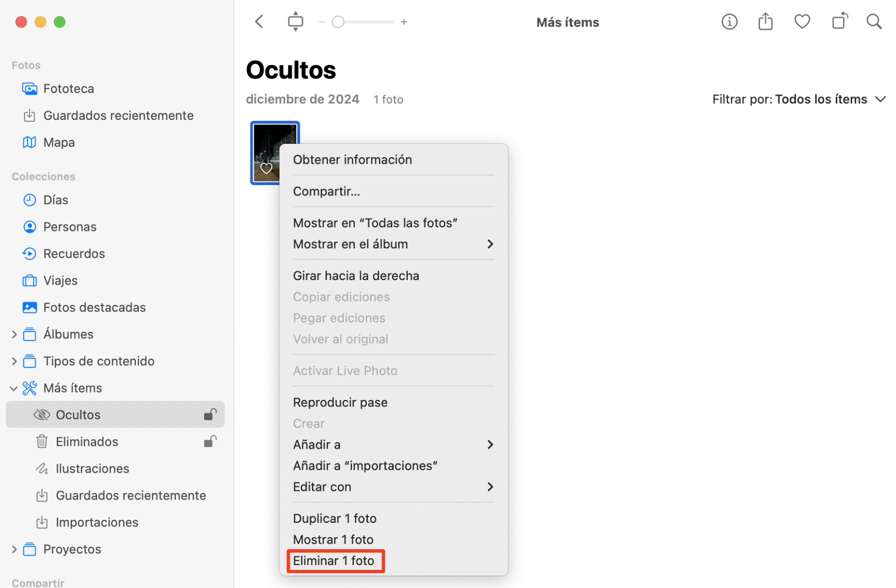Collapse the Más ítems section
Screen dimensions: 896x588
pyautogui.click(x=14, y=388)
